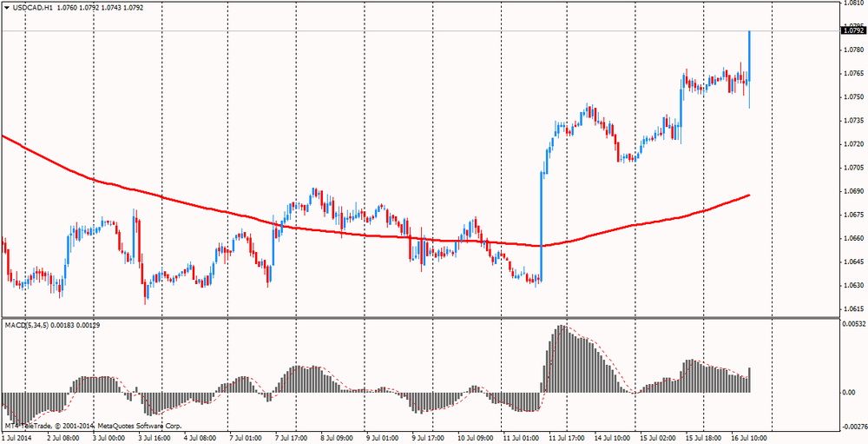The height and width of the screenshot is (444, 868).
Task: Click time axis label 11 Jul 17:00
Action: (x=569, y=438)
